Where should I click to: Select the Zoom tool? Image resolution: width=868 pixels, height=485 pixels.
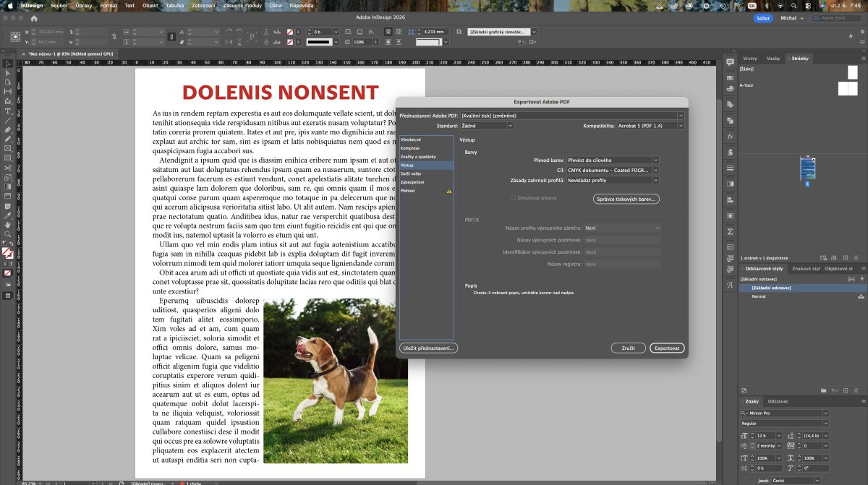(x=8, y=233)
